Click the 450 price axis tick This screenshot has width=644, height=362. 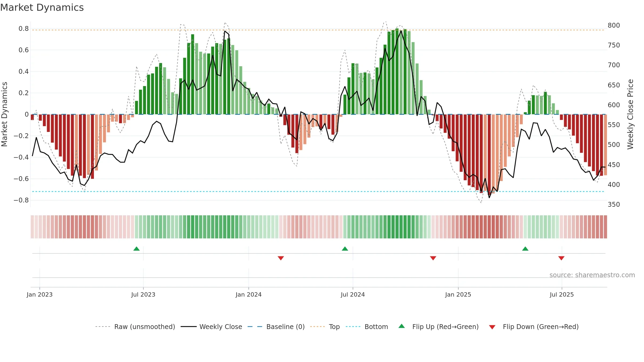[x=614, y=165]
